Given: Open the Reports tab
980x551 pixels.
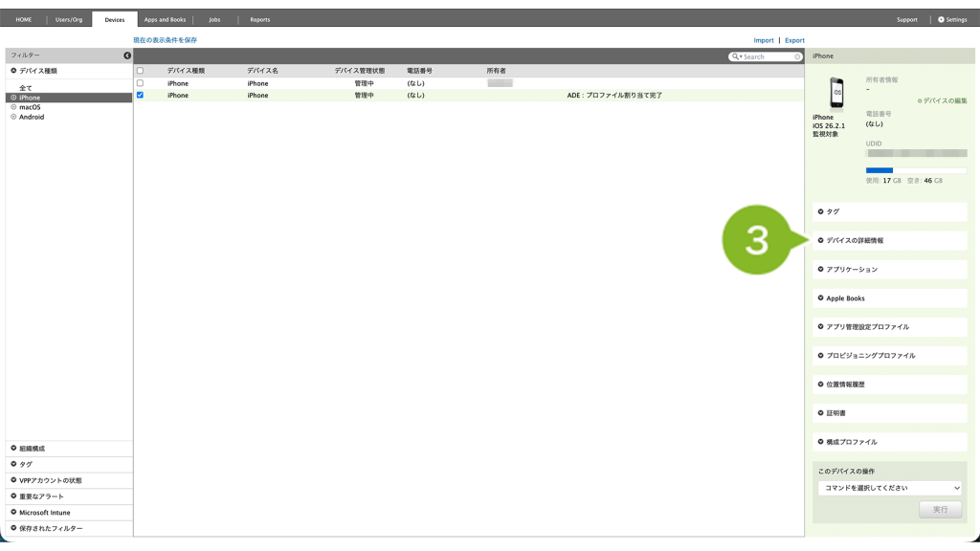Looking at the screenshot, I should click(260, 19).
